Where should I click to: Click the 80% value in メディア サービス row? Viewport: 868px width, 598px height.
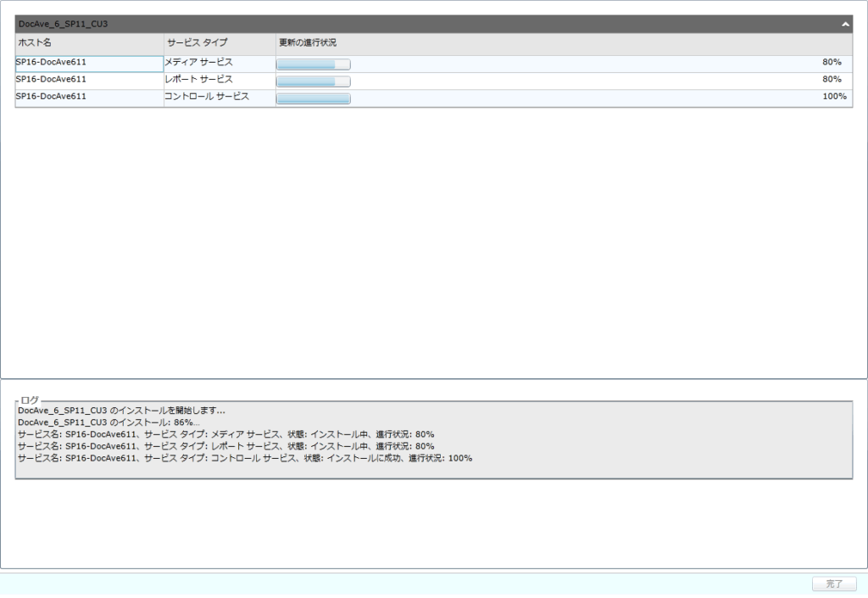pos(832,62)
